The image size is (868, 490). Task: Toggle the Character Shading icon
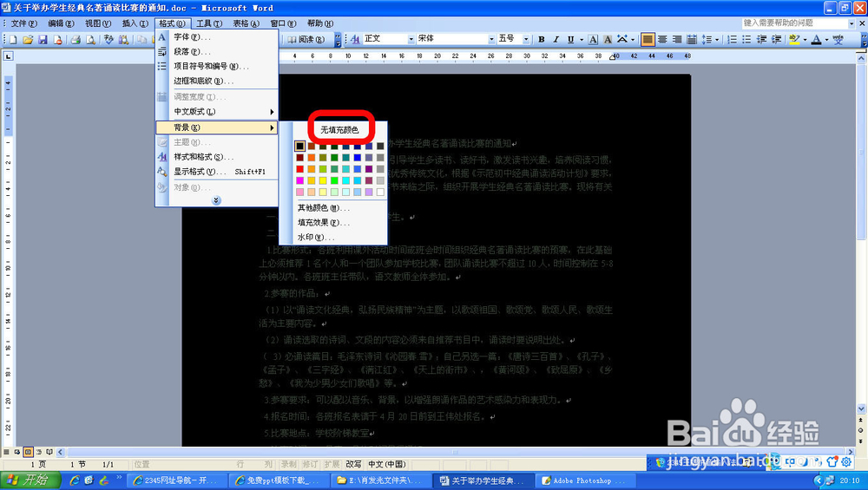(x=608, y=39)
